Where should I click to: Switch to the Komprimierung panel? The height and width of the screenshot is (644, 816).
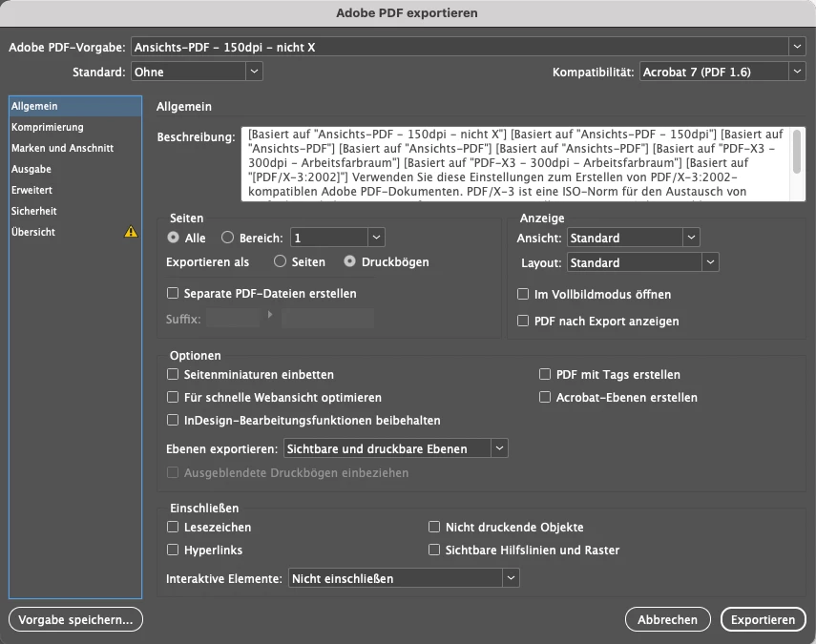pyautogui.click(x=75, y=127)
